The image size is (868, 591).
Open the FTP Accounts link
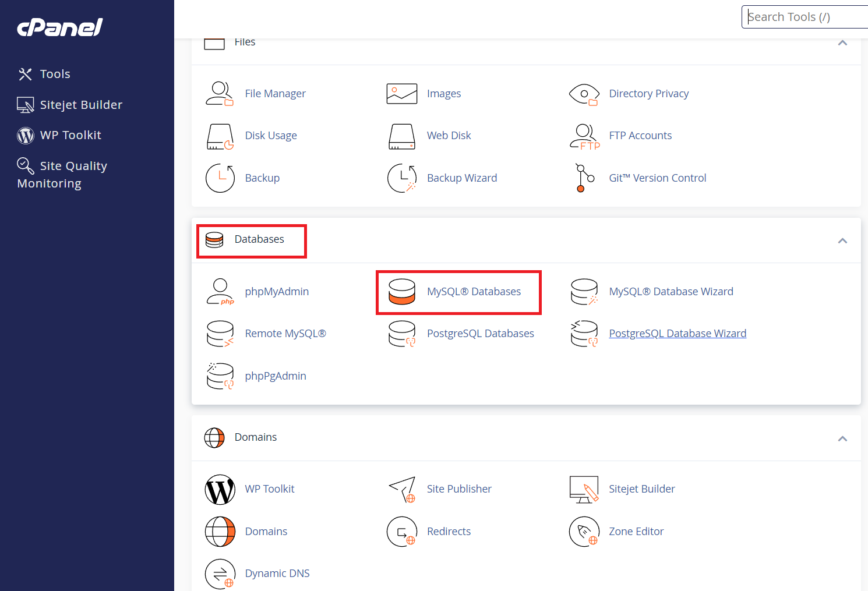640,136
